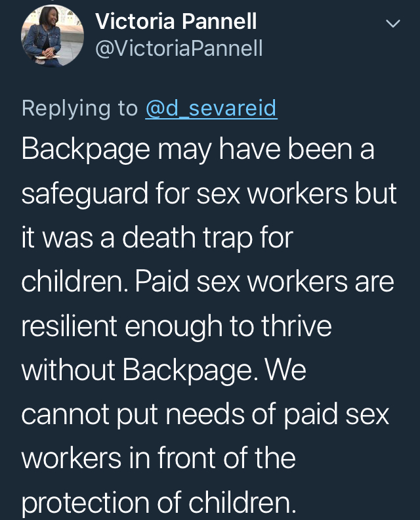Click the first 'Backpage' word in tweet
The width and height of the screenshot is (420, 520).
point(85,150)
